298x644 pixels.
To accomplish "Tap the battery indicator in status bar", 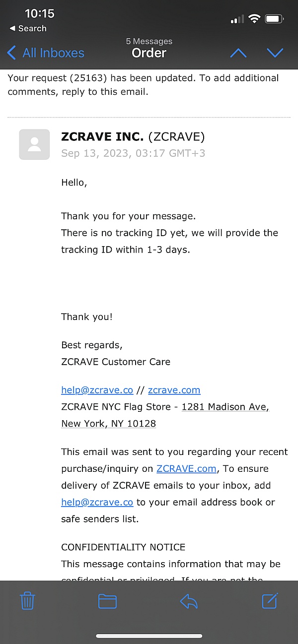I will 274,19.
